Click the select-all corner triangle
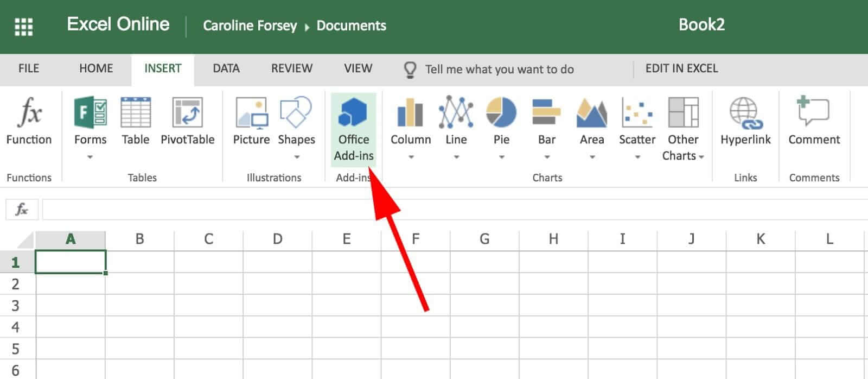The height and width of the screenshot is (379, 868). click(25, 239)
